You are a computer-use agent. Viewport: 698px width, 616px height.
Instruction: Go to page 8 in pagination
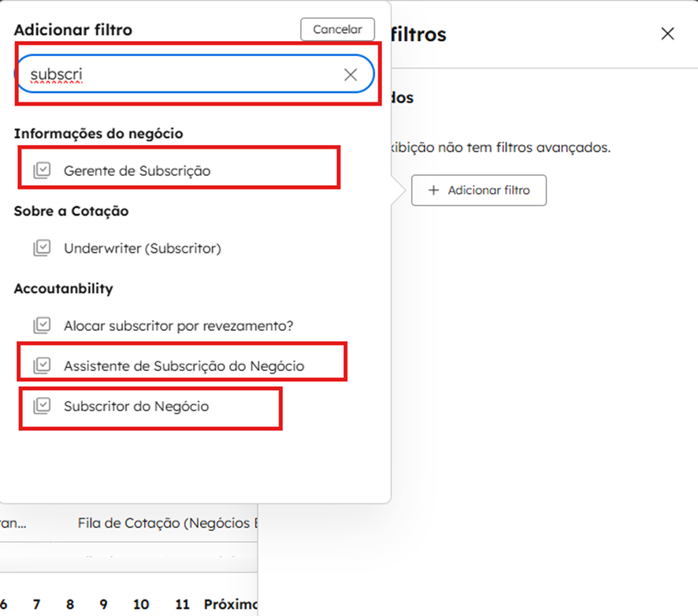70,604
